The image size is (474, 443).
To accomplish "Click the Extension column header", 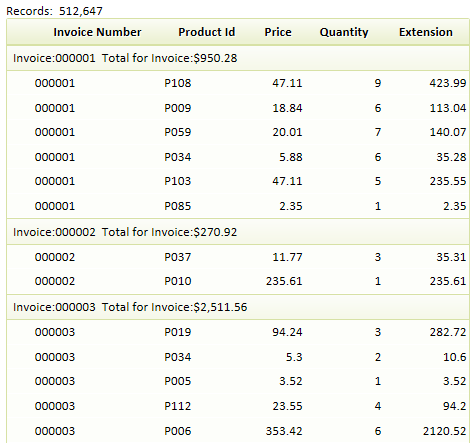I will click(426, 32).
